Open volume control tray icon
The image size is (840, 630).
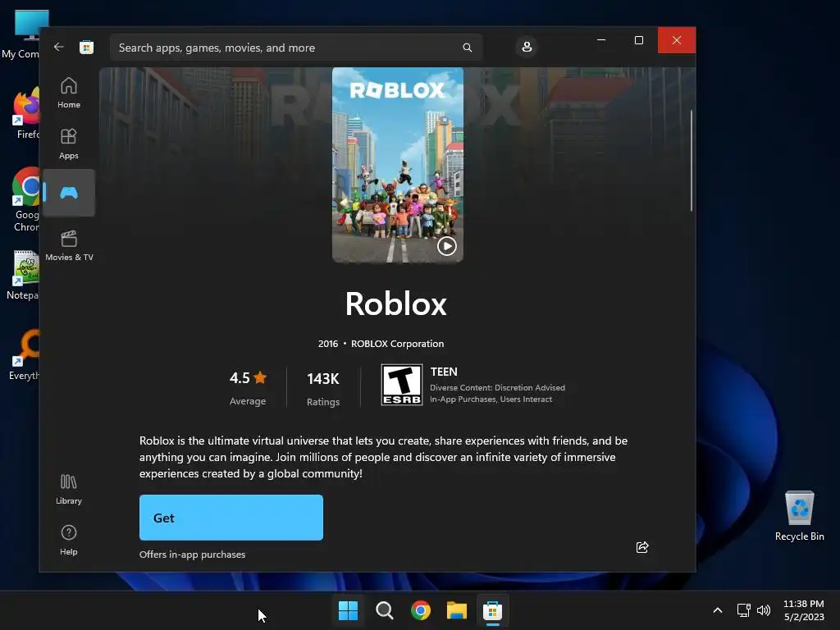point(764,610)
